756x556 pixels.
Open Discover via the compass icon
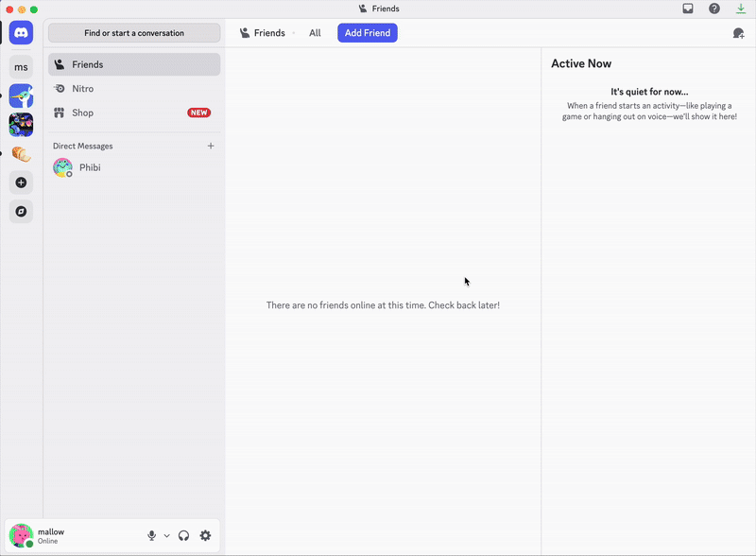[x=21, y=211]
